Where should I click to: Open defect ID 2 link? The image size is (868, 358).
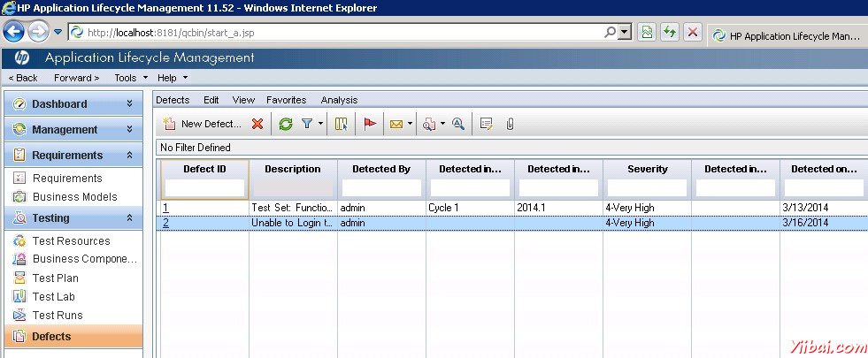pos(165,223)
